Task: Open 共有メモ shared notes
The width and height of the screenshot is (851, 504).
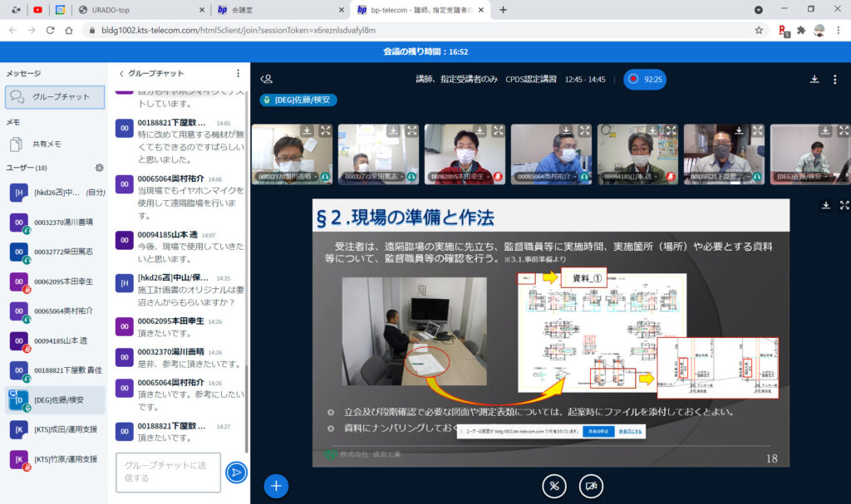Action: pyautogui.click(x=47, y=144)
